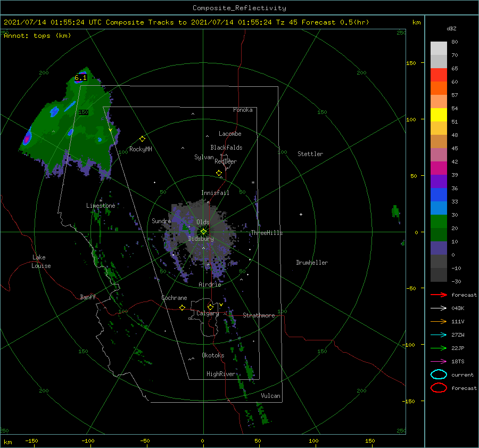
Task: Select the Stettler city label
Action: point(310,154)
